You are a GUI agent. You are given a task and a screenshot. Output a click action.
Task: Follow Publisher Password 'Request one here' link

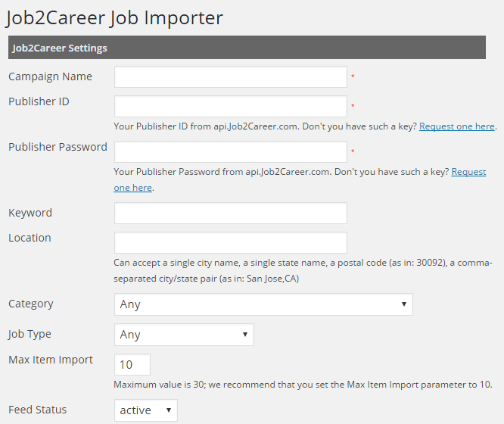(468, 172)
